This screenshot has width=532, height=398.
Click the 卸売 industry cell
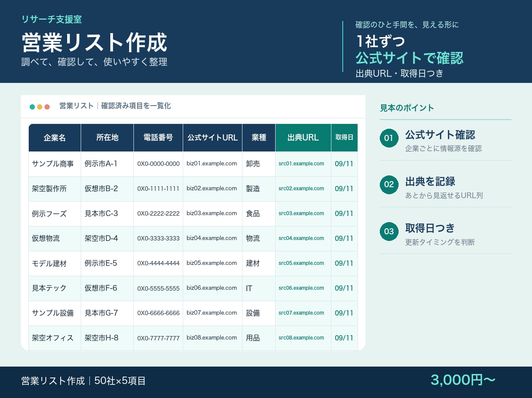pyautogui.click(x=259, y=164)
